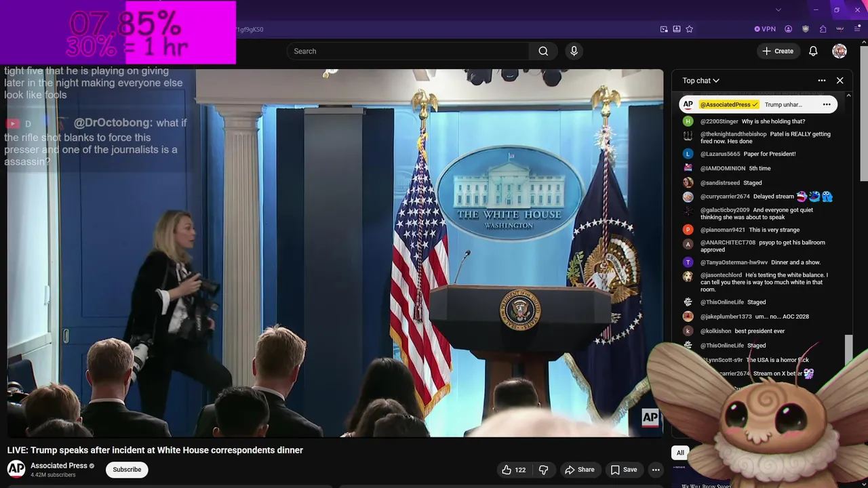
Task: Open the Associated Press channel name link
Action: click(x=59, y=466)
